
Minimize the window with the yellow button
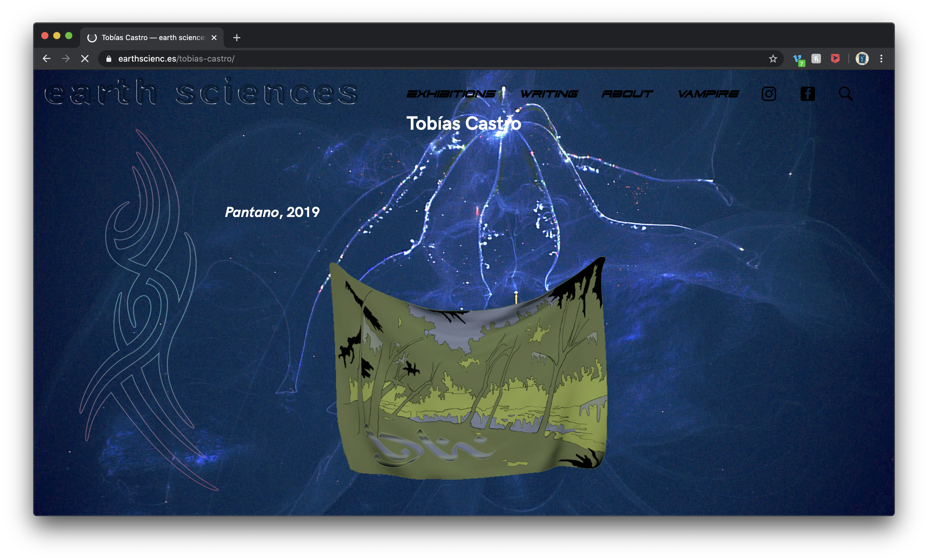[x=57, y=36]
